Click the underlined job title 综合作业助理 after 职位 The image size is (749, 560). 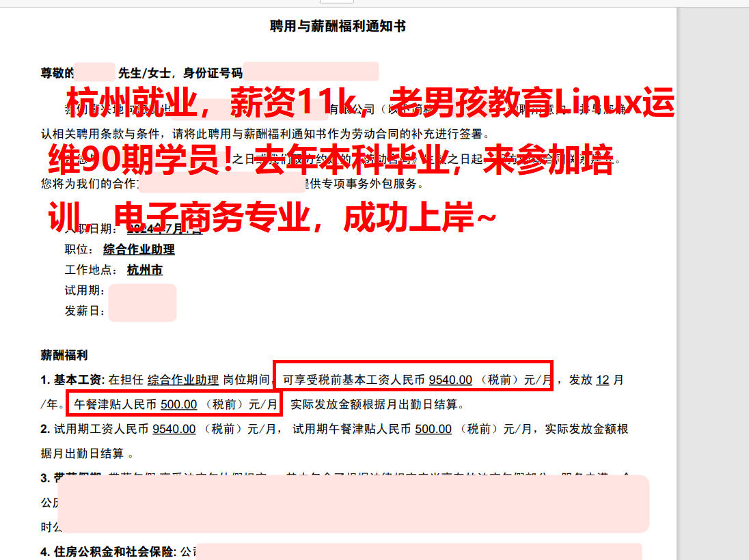pyautogui.click(x=139, y=249)
